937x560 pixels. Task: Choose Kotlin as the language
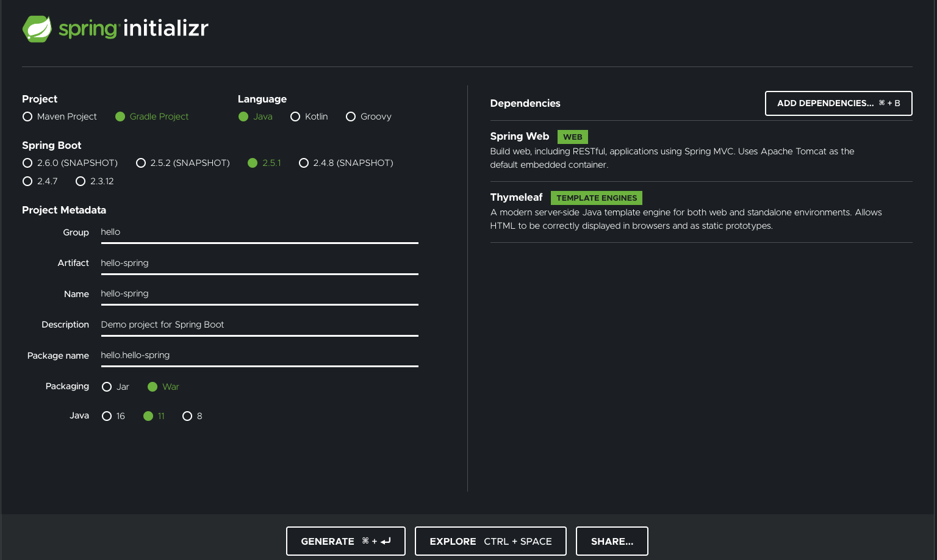coord(295,117)
